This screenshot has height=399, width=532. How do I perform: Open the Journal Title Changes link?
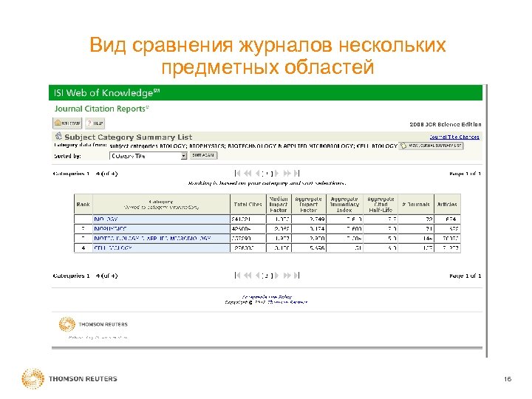point(454,137)
